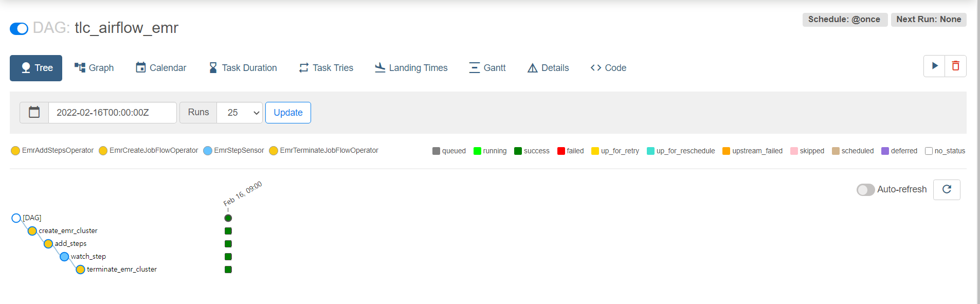Open the Tree view tab
980x304 pixels.
click(36, 68)
